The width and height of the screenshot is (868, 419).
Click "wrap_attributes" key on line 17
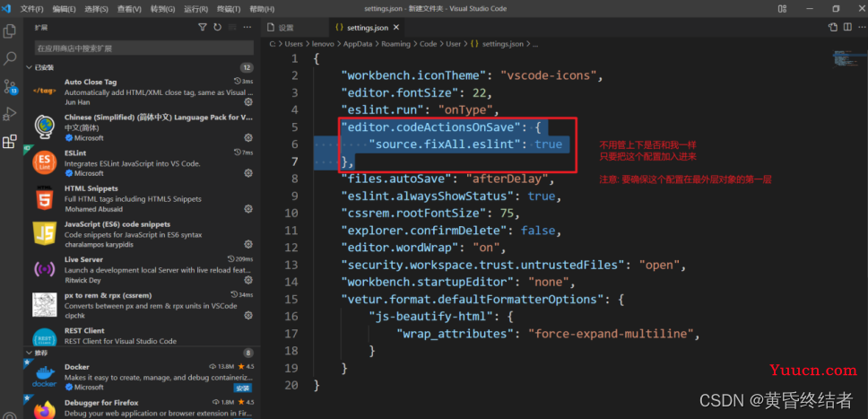456,334
